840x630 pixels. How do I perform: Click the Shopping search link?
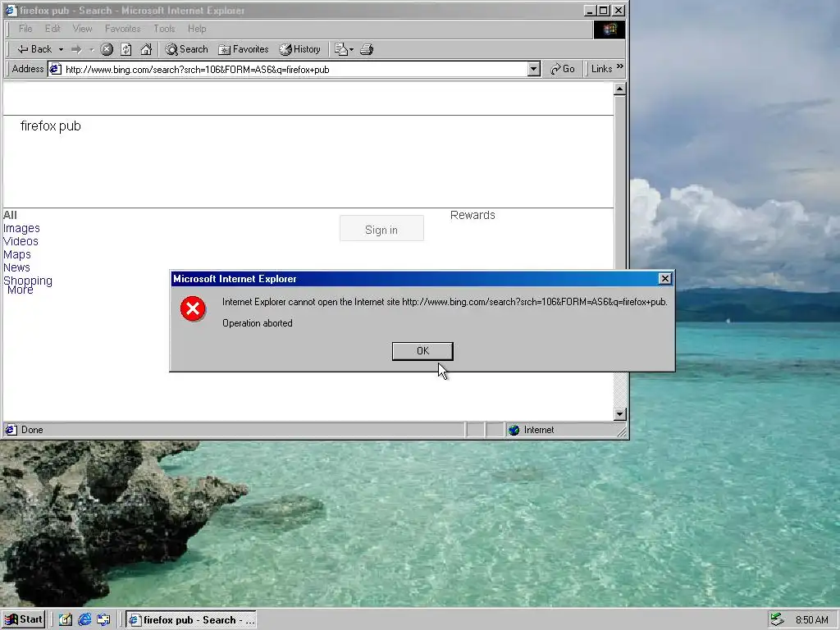click(x=28, y=281)
